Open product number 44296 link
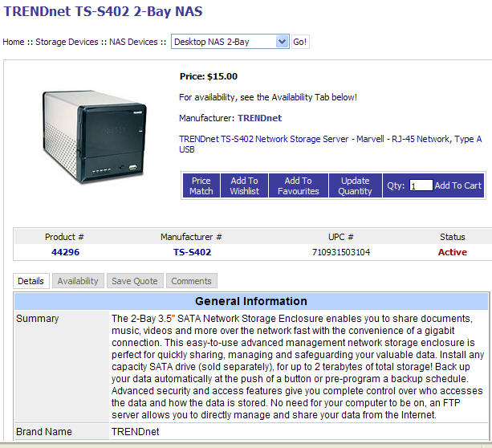This screenshot has height=448, width=492. 65,252
